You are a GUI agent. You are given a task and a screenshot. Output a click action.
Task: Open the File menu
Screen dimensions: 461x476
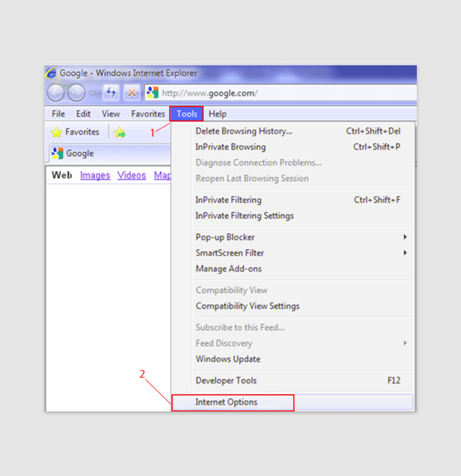coord(58,114)
